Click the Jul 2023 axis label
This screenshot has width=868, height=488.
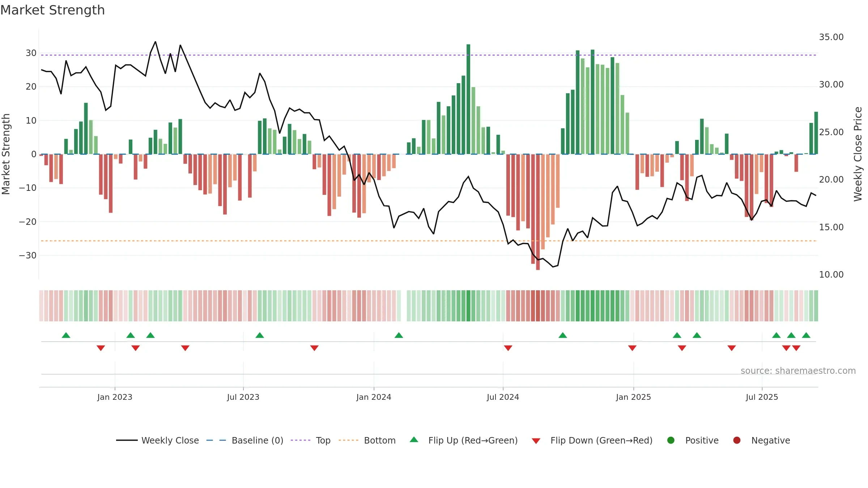(x=243, y=397)
